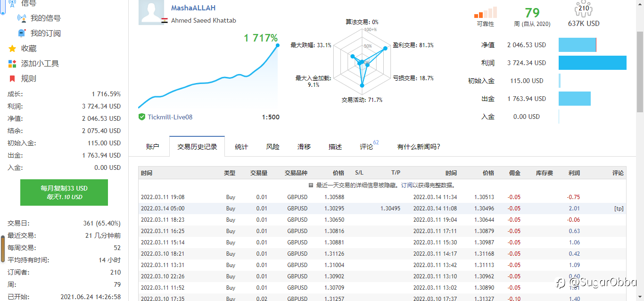Switch to the 风险 tab
This screenshot has width=644, height=301.
pos(273,147)
